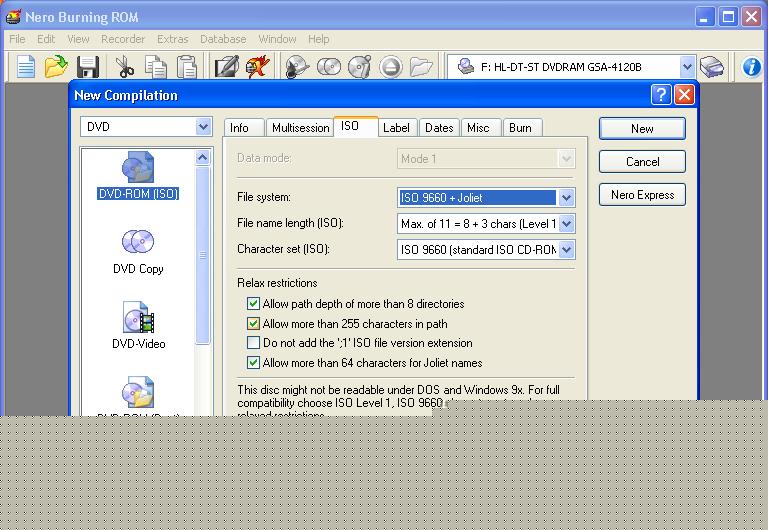
Task: Click the blue info icon in toolbar
Action: 751,67
